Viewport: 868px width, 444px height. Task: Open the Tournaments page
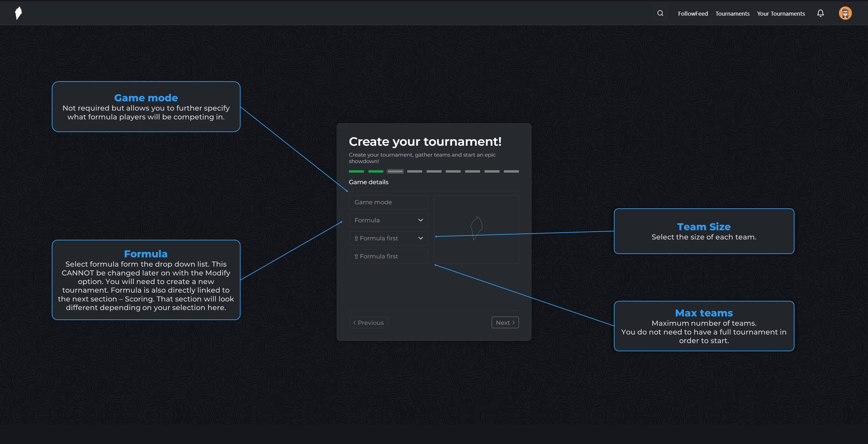(732, 14)
